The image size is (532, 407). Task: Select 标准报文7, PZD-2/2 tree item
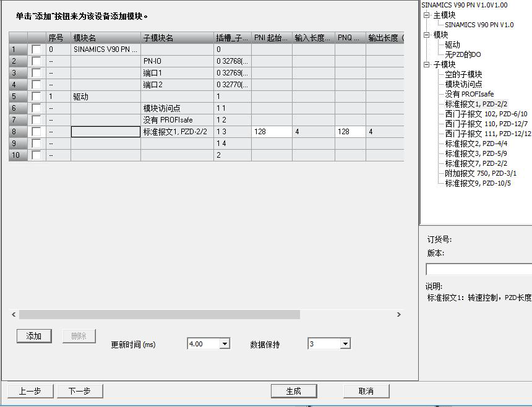pos(476,163)
